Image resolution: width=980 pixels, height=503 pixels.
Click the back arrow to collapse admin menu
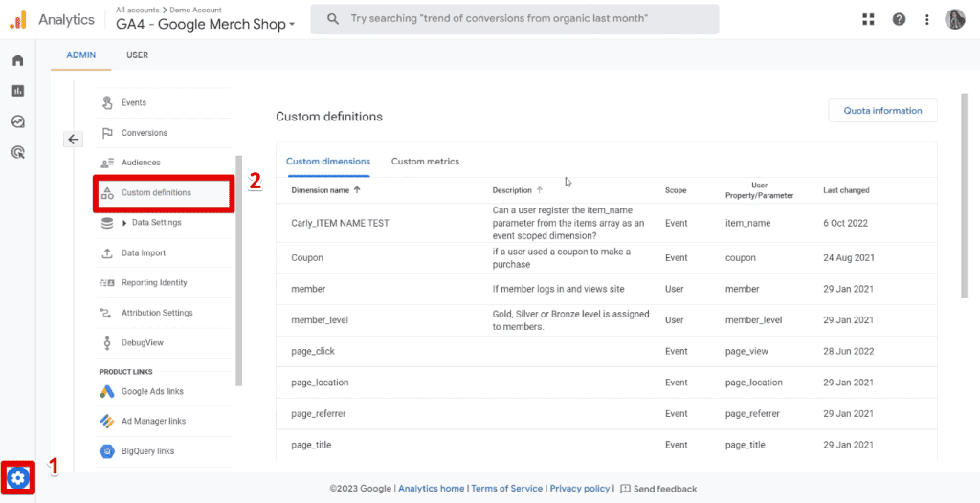pos(73,140)
